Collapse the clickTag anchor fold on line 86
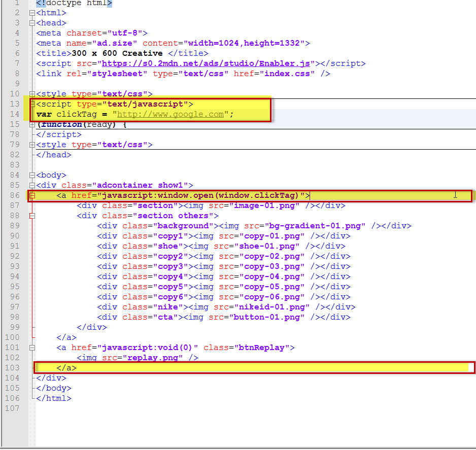This screenshot has width=476, height=450. 32,195
